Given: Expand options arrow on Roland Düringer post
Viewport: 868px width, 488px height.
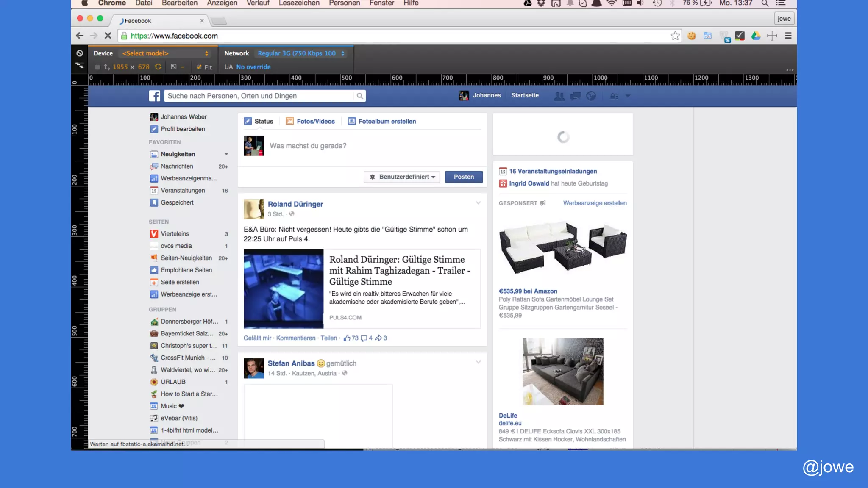Looking at the screenshot, I should tap(478, 203).
